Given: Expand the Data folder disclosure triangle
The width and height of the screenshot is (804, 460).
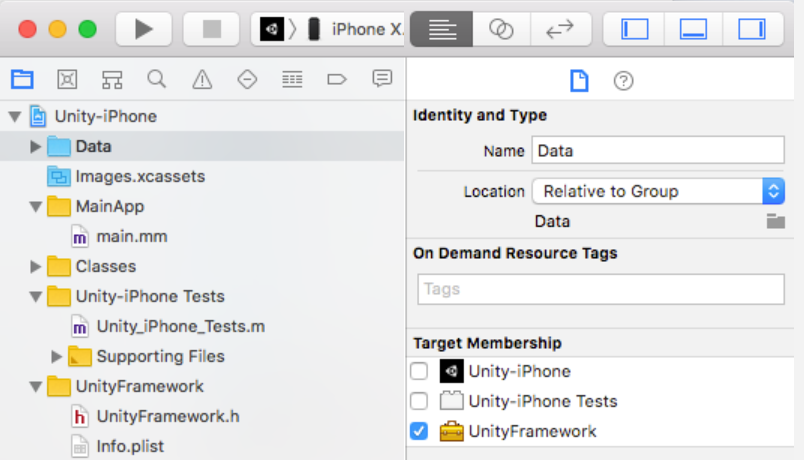Looking at the screenshot, I should click(x=36, y=147).
